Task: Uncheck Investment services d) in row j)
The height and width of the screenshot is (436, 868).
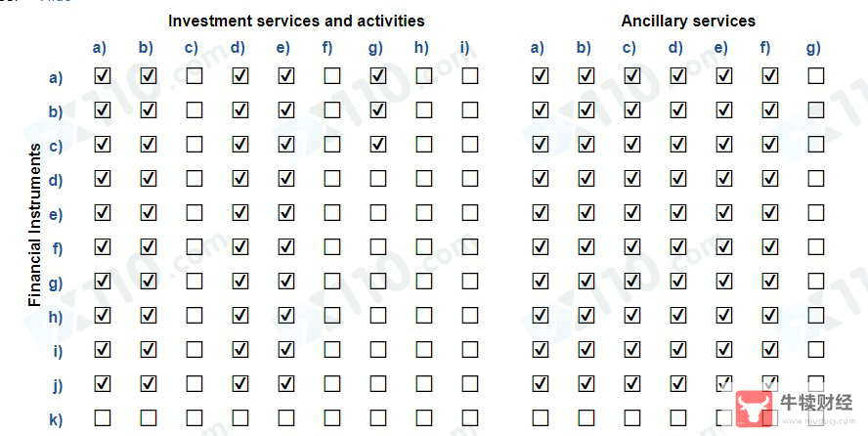Action: point(240,383)
